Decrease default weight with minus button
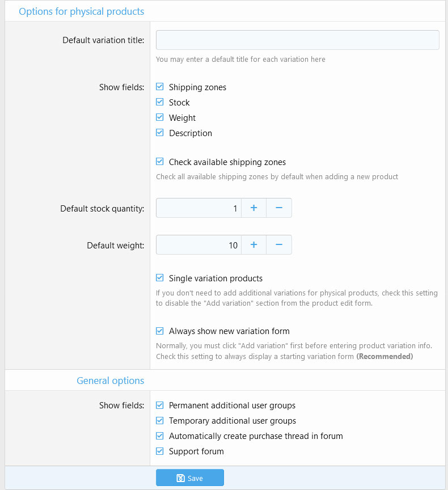Image resolution: width=448 pixels, height=490 pixels. pos(279,245)
